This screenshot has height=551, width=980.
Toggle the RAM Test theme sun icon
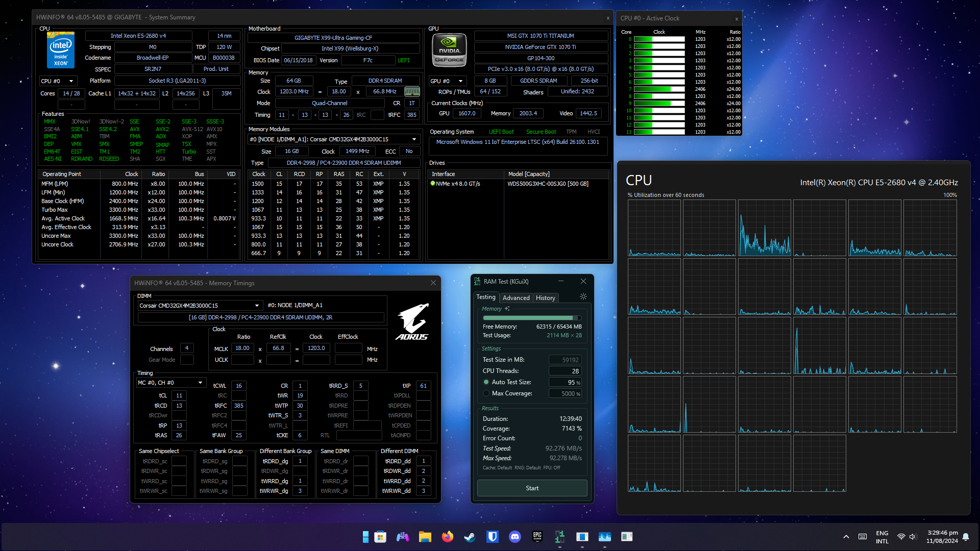click(x=583, y=297)
